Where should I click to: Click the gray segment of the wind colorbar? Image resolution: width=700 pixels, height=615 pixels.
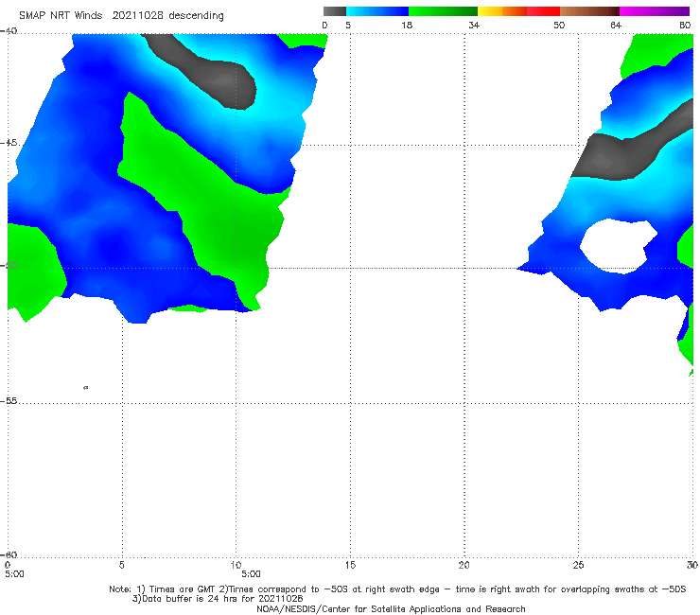coord(335,11)
